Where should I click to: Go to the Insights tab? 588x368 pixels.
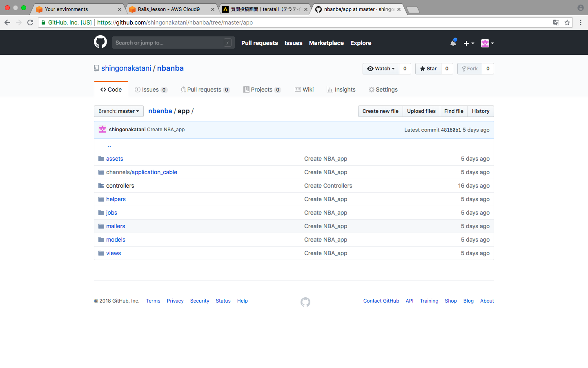(x=341, y=90)
